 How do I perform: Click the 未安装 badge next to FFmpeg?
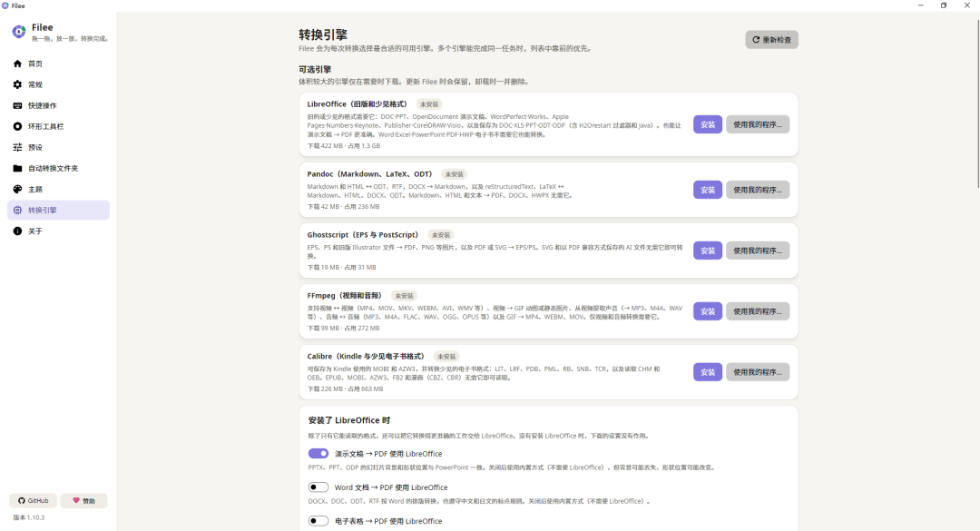coord(404,296)
